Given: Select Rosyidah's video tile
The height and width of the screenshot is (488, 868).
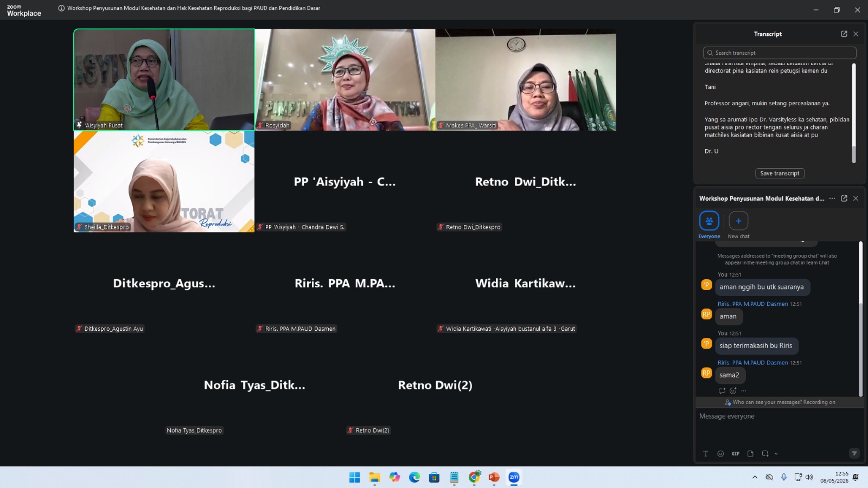Looking at the screenshot, I should pyautogui.click(x=345, y=80).
